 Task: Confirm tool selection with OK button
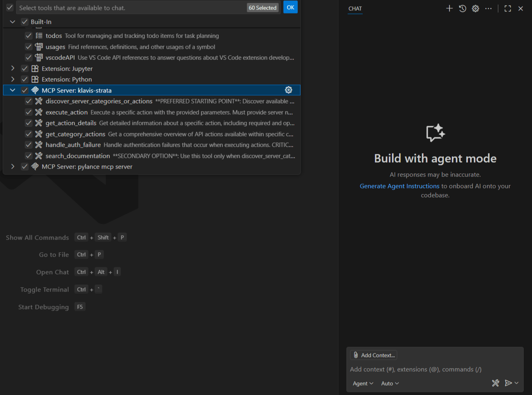(x=290, y=7)
